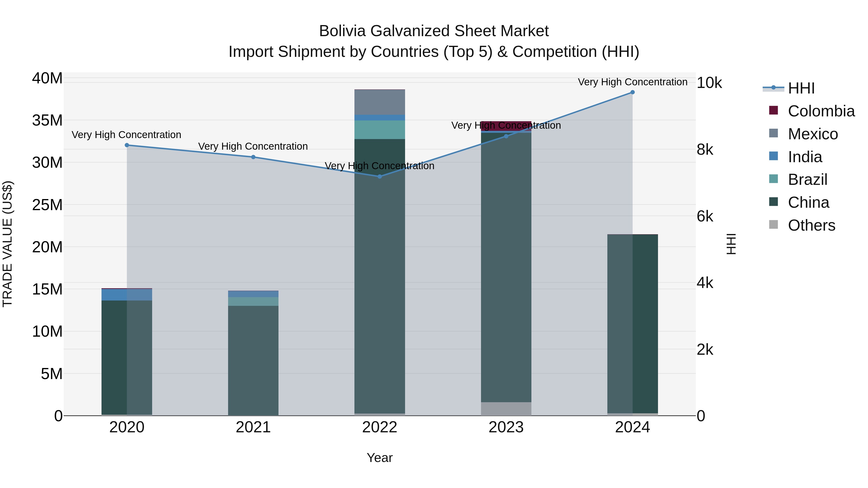The height and width of the screenshot is (488, 868).
Task: Click the chart title 'Bolivia Galvanized Sheet Market'
Action: tap(434, 31)
